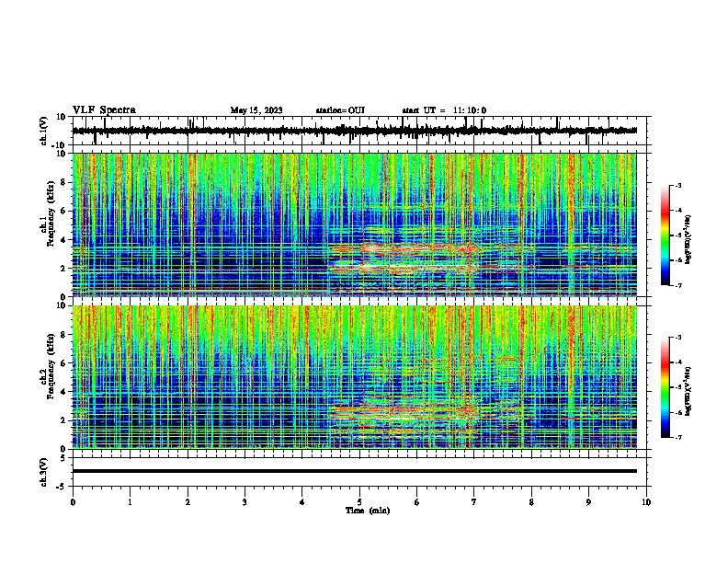728x563 pixels.
Task: Click the log(PSD) units label beside the ch.1 color bar
Action: click(x=688, y=239)
